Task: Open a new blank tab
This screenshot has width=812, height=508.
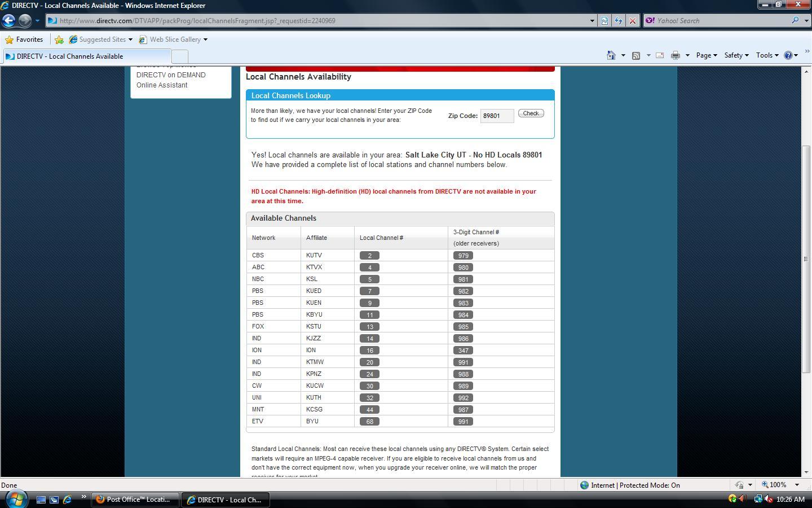Action: [179, 56]
